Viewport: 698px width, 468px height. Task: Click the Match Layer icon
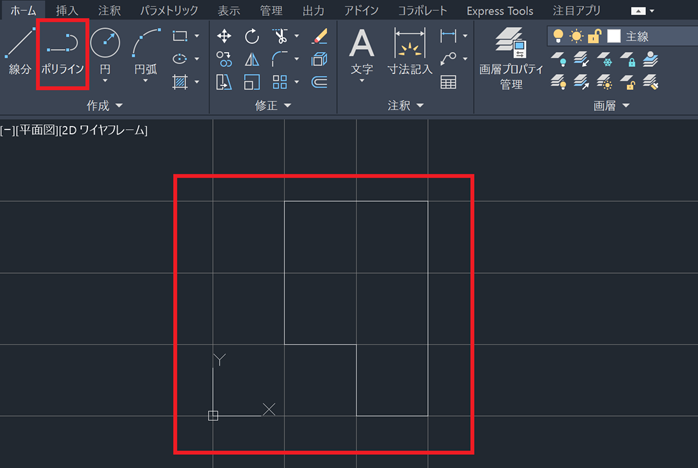click(x=650, y=82)
